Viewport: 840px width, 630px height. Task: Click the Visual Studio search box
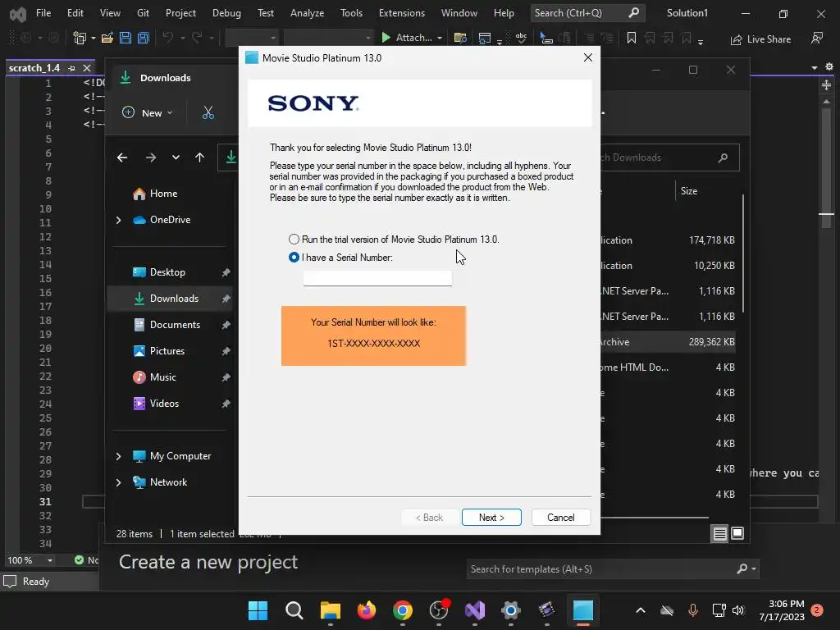tap(587, 13)
